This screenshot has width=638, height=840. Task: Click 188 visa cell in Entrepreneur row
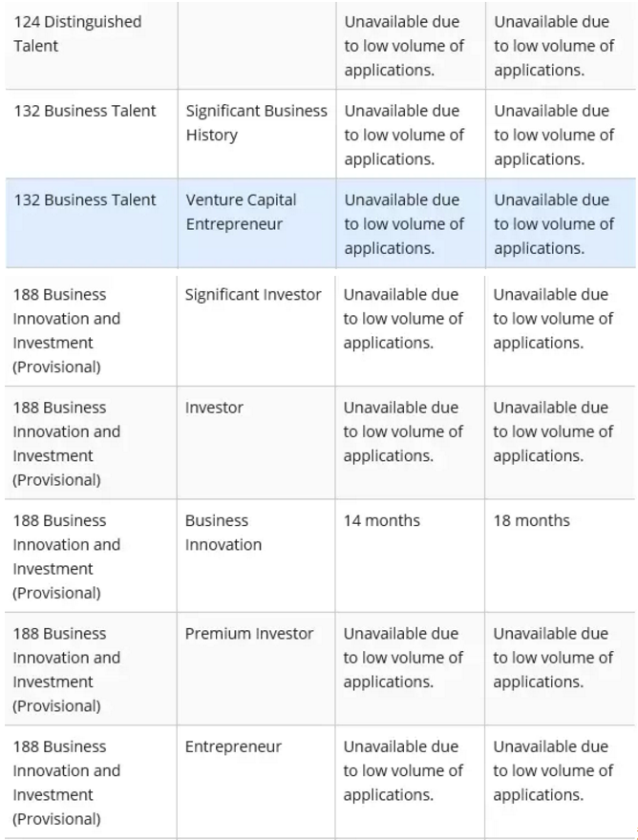pyautogui.click(x=91, y=782)
